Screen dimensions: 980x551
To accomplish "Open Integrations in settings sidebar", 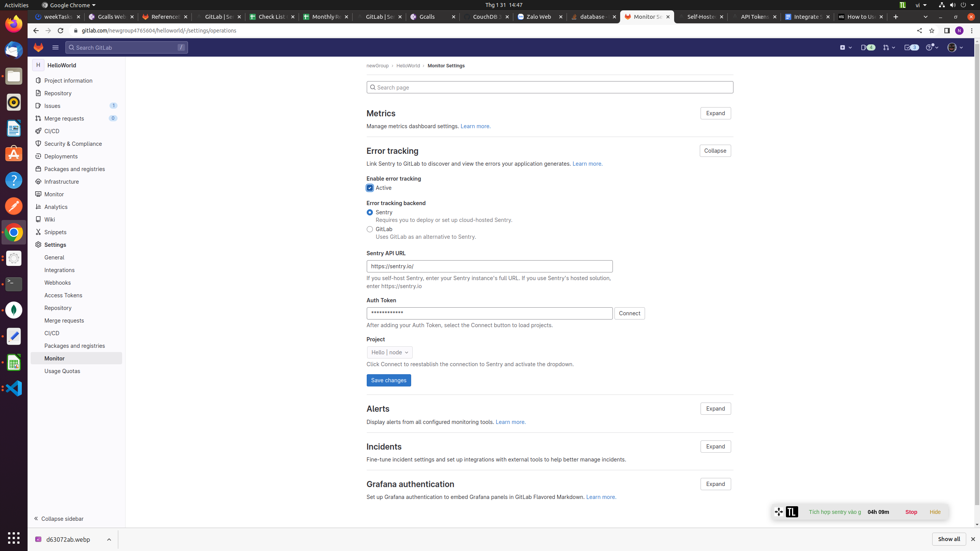I will (59, 270).
